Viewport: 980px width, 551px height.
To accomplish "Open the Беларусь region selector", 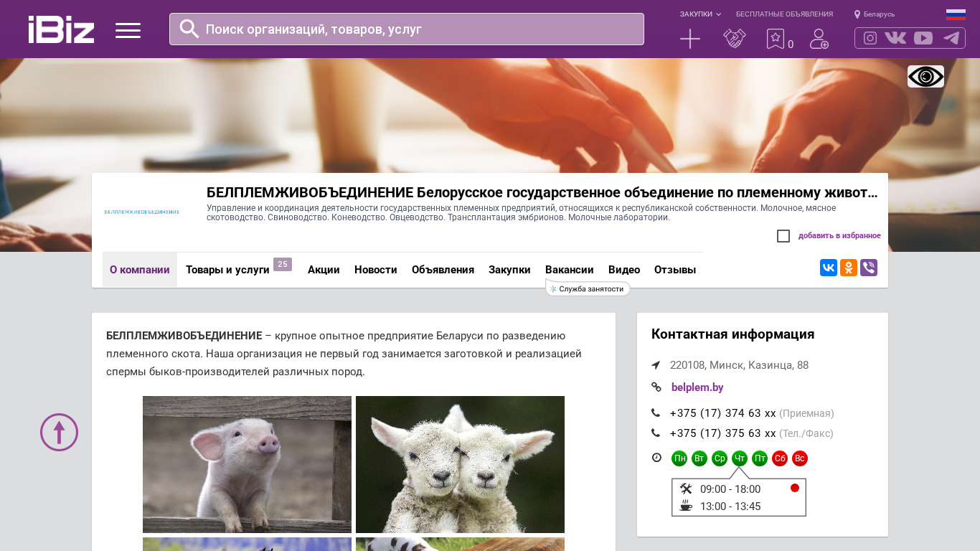I will tap(875, 14).
